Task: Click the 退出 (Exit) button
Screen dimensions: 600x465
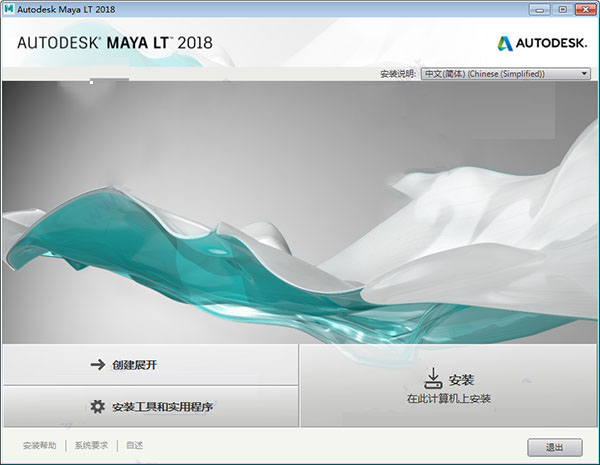Action: pos(555,447)
